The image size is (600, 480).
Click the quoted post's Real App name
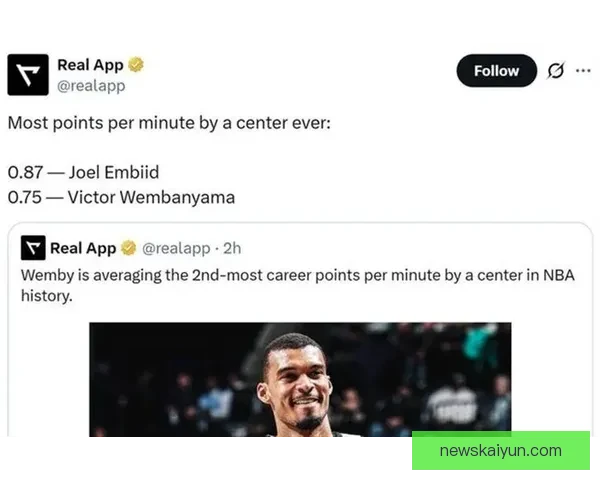83,248
